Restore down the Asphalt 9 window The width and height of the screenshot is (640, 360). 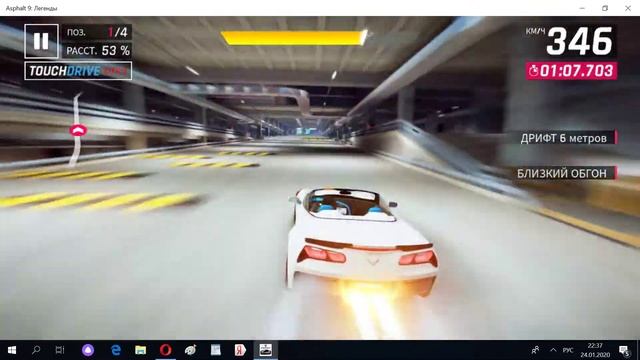(605, 8)
